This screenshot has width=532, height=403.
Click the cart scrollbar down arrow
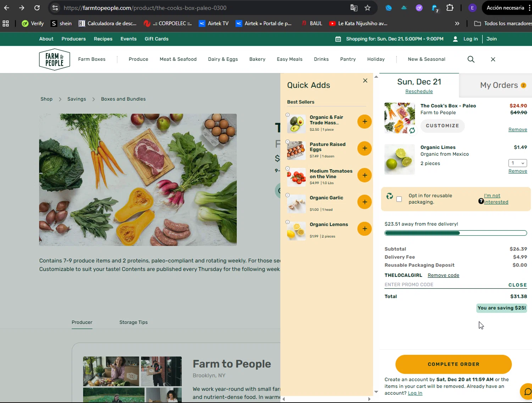(x=376, y=392)
